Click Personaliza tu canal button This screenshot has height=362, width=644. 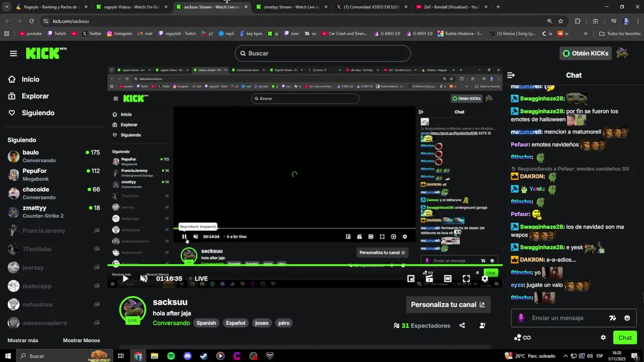pyautogui.click(x=448, y=305)
